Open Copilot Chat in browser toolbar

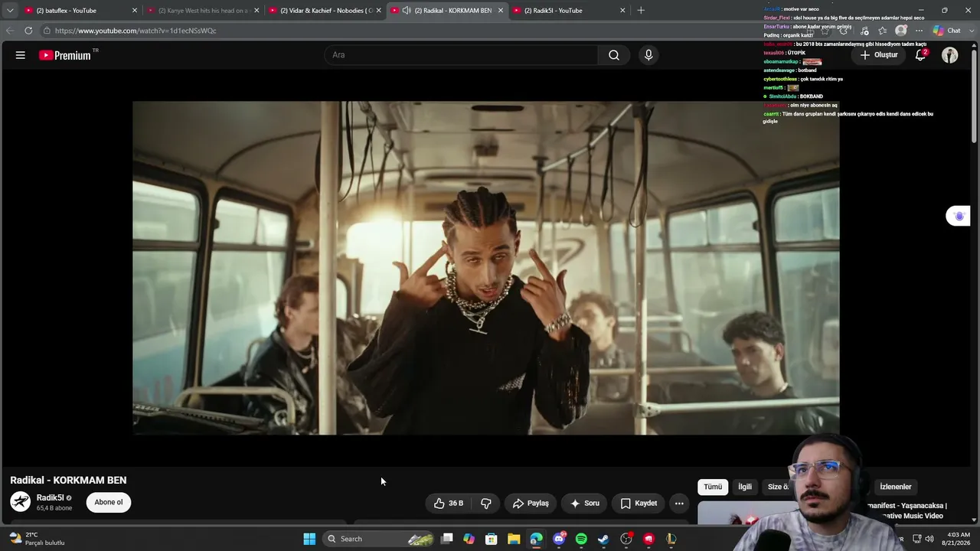[947, 31]
